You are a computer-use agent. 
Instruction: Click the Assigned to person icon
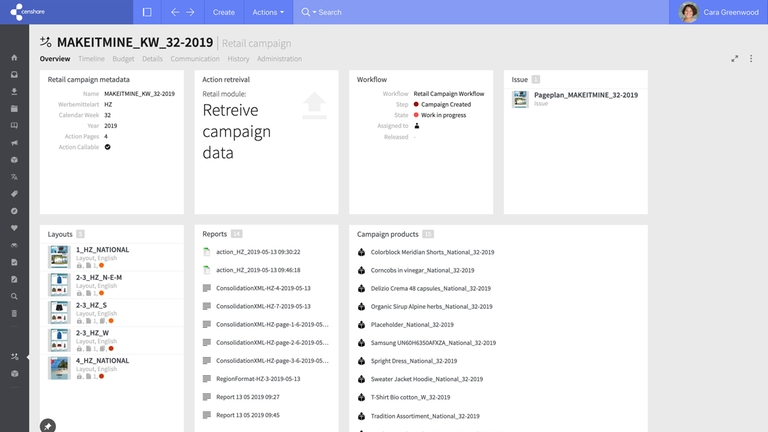[417, 126]
